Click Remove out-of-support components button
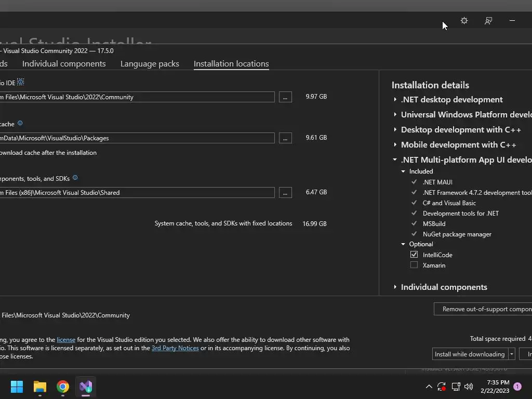532x399 pixels. (x=483, y=309)
